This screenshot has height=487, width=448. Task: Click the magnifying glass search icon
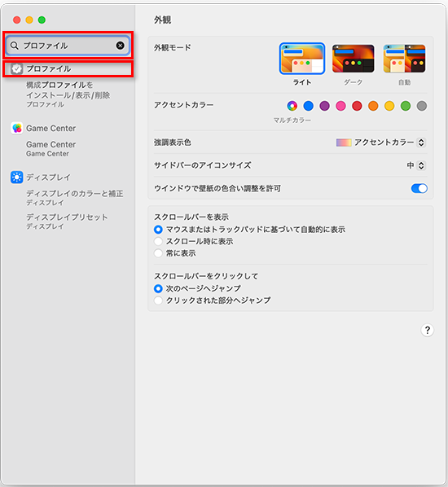pyautogui.click(x=15, y=46)
